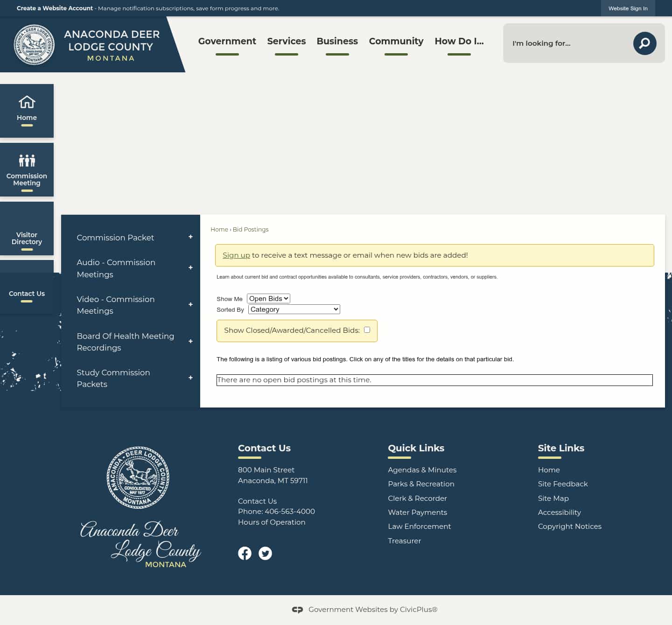This screenshot has height=625, width=672.
Task: Open Board Of Health Meeting Recordings link
Action: click(126, 342)
